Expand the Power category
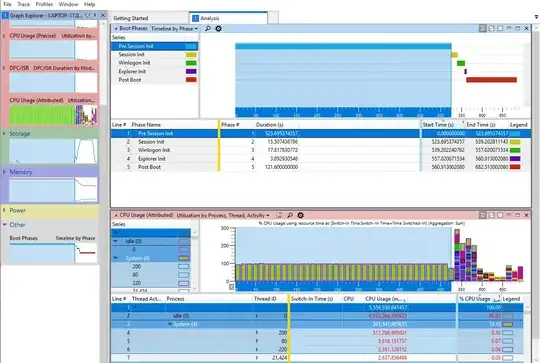Viewport: 540px width, 363px height. 4,210
